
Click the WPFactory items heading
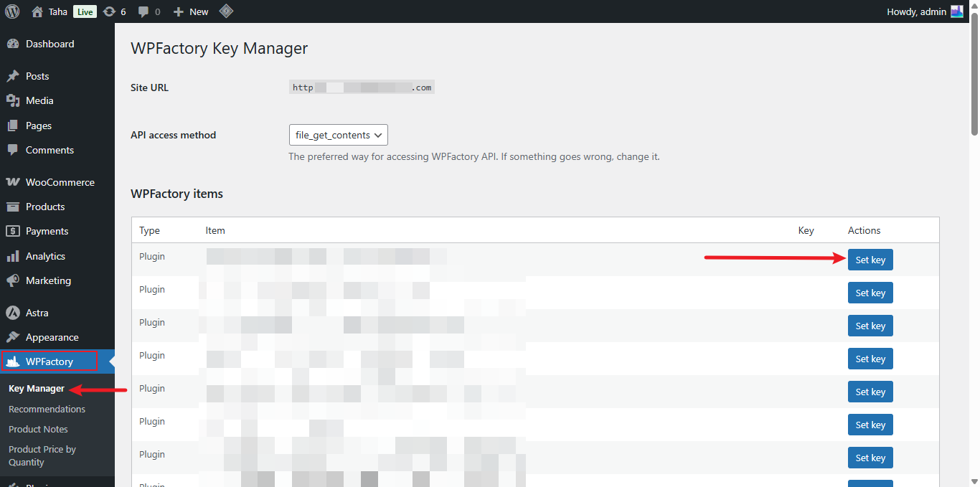176,194
